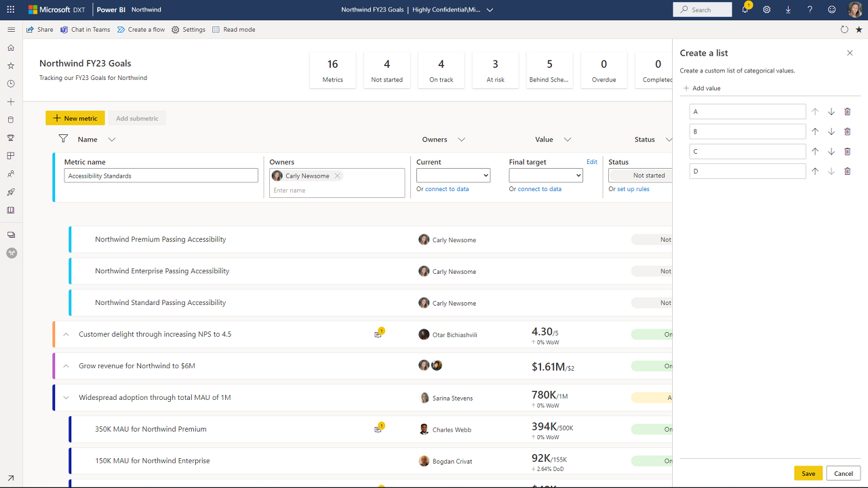Toggle the hamburger navigation menu
Viewport: 868px width, 488px height.
click(11, 30)
